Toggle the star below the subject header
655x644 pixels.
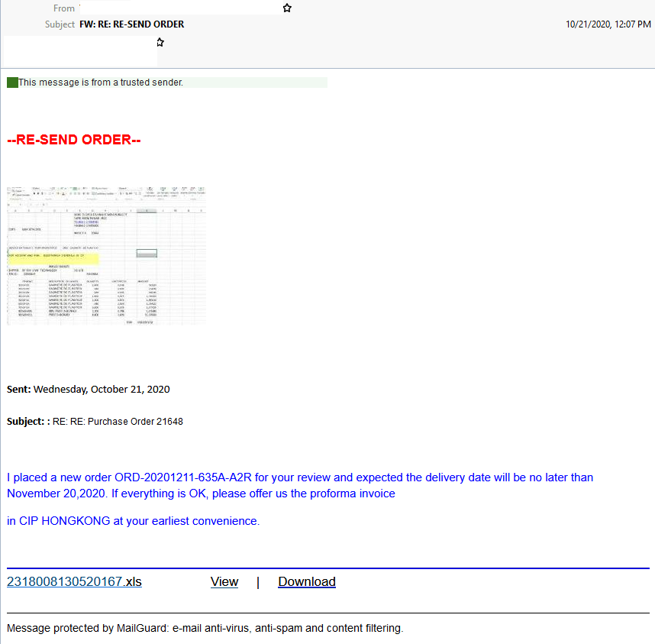(160, 43)
